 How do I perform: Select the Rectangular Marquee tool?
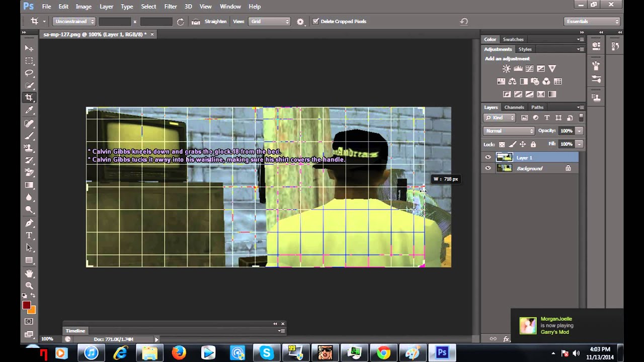coord(29,61)
